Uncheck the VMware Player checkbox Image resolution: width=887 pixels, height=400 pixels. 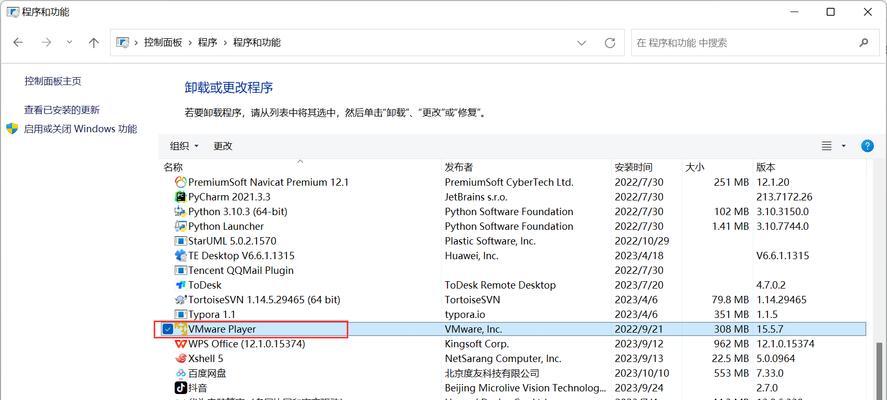[167, 329]
